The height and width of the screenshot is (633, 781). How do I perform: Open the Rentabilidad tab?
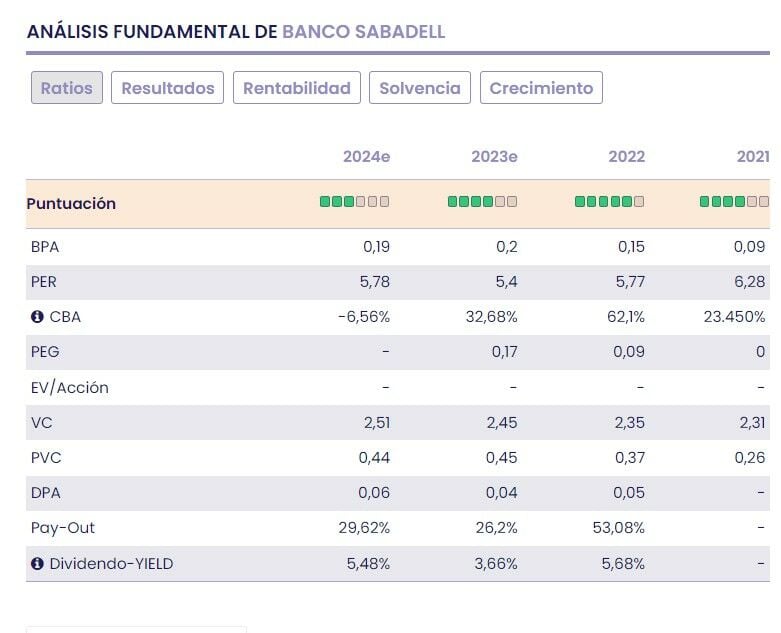[297, 88]
